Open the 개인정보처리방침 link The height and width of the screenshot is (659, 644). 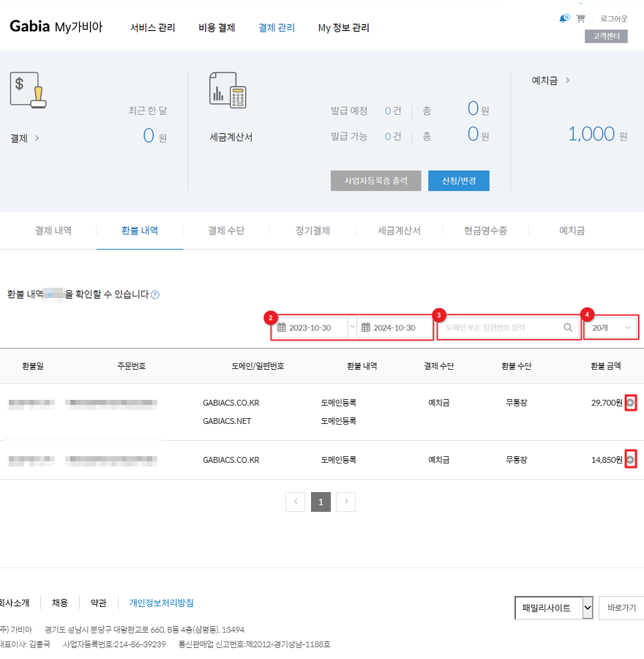point(161,603)
